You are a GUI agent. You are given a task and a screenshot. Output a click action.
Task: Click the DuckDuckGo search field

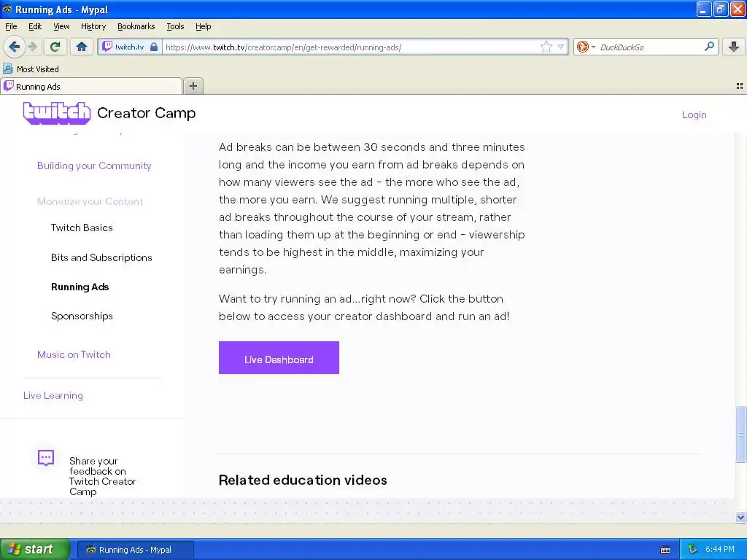click(x=649, y=47)
